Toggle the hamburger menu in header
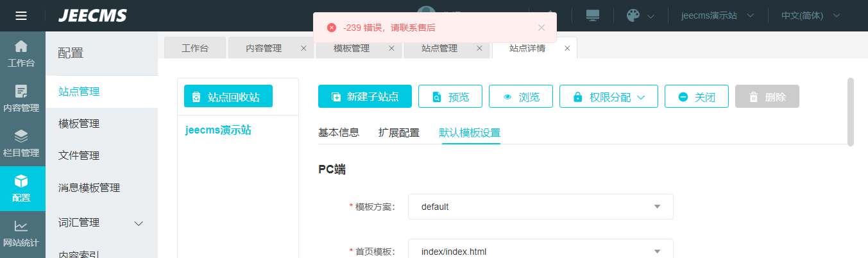Viewport: 868px width, 258px height. click(21, 16)
